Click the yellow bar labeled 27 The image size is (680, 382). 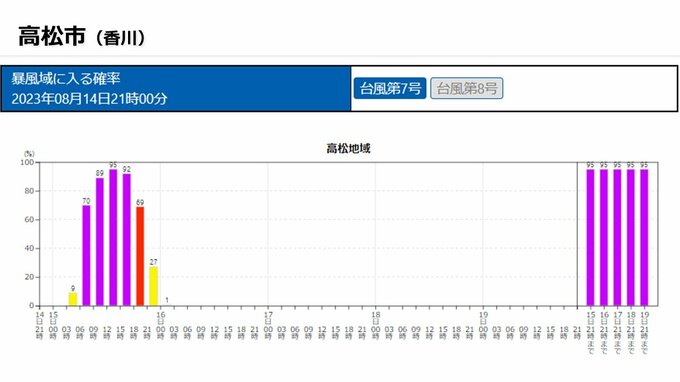(x=154, y=286)
